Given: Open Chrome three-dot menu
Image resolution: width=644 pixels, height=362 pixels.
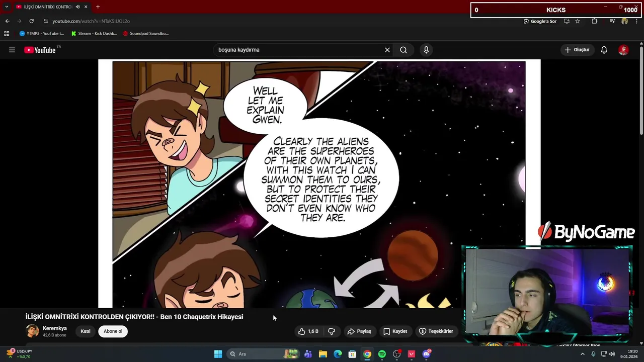Looking at the screenshot, I should [x=636, y=21].
